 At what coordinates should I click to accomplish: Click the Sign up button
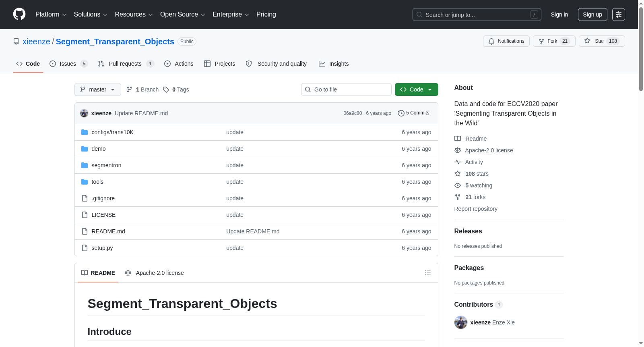(x=592, y=15)
